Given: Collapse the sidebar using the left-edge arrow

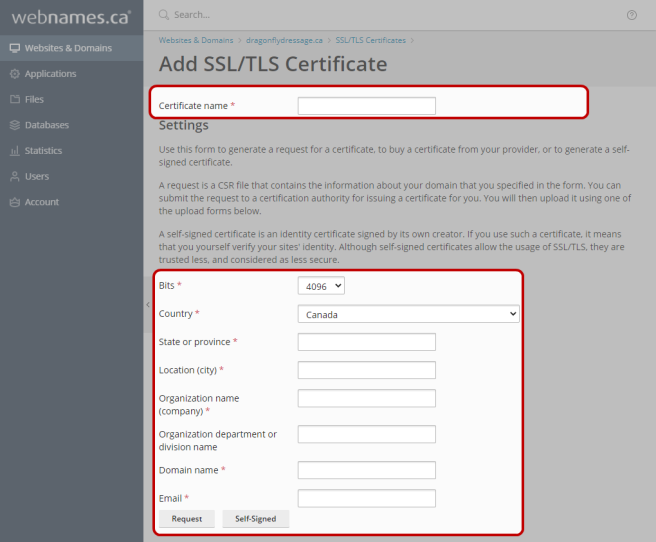Looking at the screenshot, I should tap(148, 304).
